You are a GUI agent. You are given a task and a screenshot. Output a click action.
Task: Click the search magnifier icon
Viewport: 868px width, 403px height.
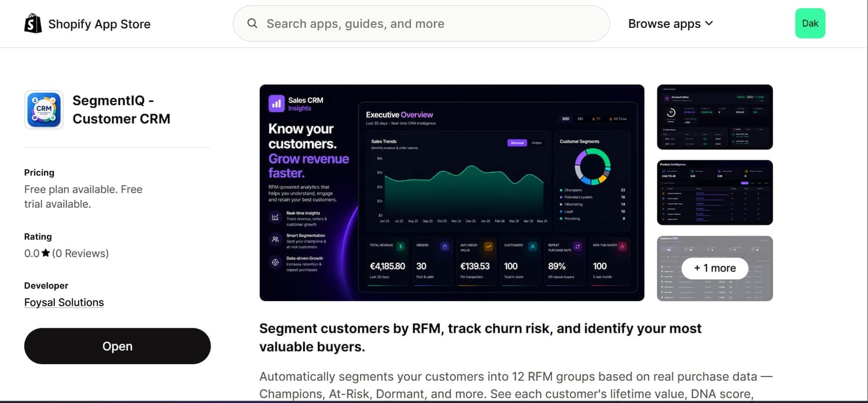tap(252, 24)
